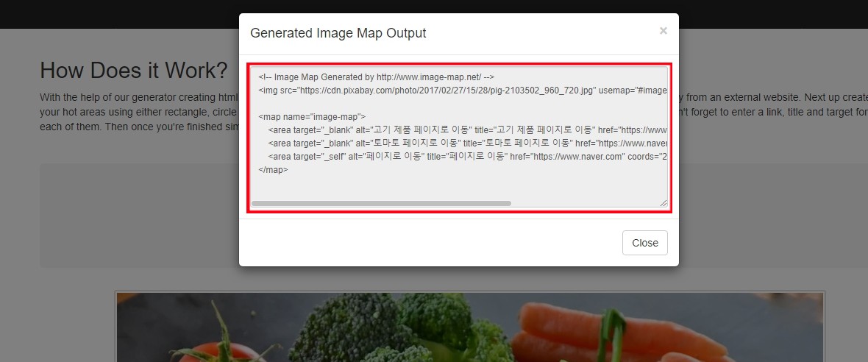Viewport: 868px width, 362px height.
Task: Dismiss dialog with the × icon
Action: point(664,31)
